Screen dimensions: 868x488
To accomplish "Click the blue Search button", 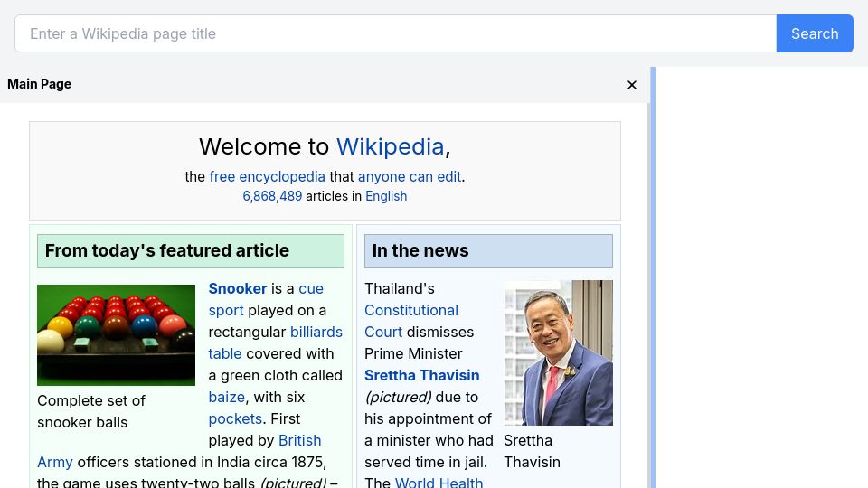I will (x=815, y=33).
